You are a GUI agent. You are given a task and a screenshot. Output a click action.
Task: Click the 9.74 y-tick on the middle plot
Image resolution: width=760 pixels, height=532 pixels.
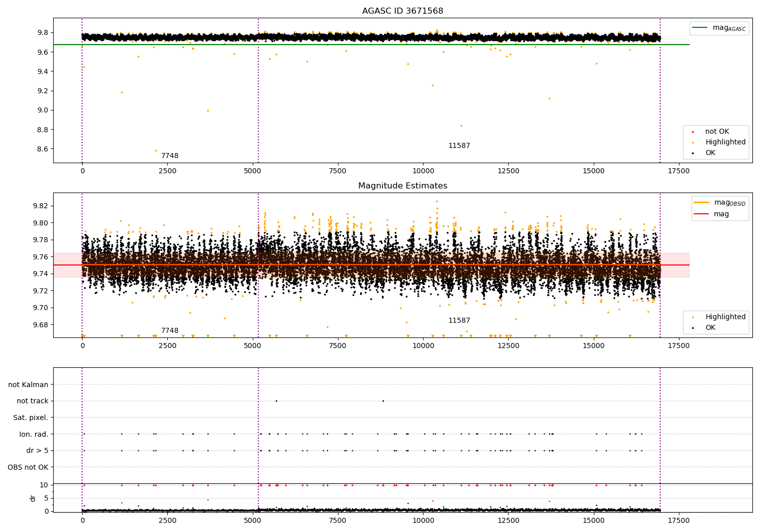(41, 274)
